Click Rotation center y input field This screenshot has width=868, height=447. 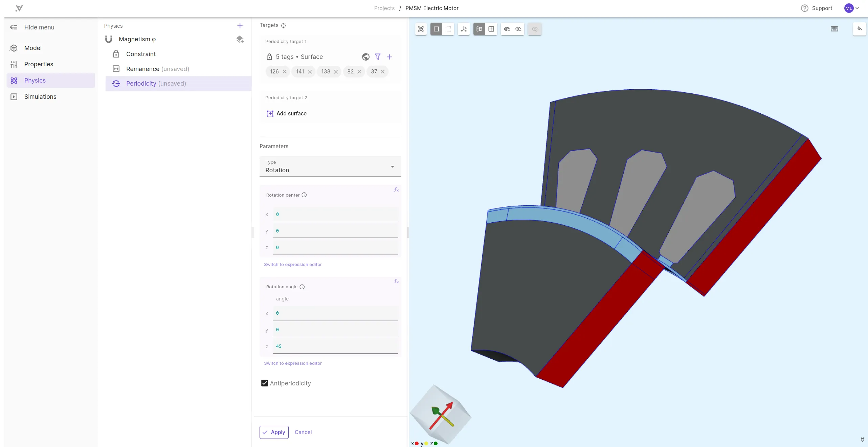tap(335, 231)
